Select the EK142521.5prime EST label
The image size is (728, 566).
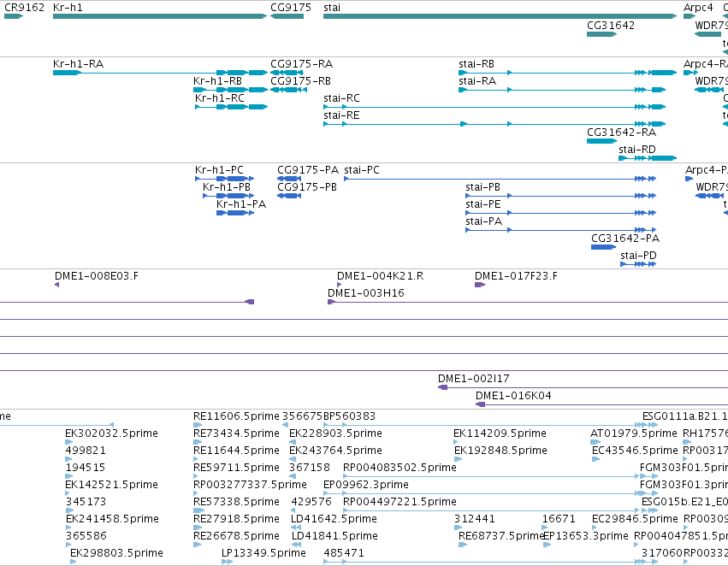[x=111, y=485]
